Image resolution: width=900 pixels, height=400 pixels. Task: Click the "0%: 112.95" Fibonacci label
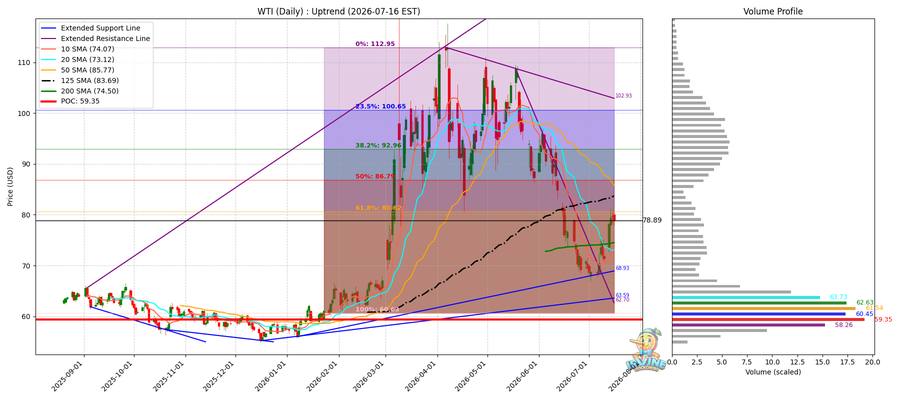point(374,44)
